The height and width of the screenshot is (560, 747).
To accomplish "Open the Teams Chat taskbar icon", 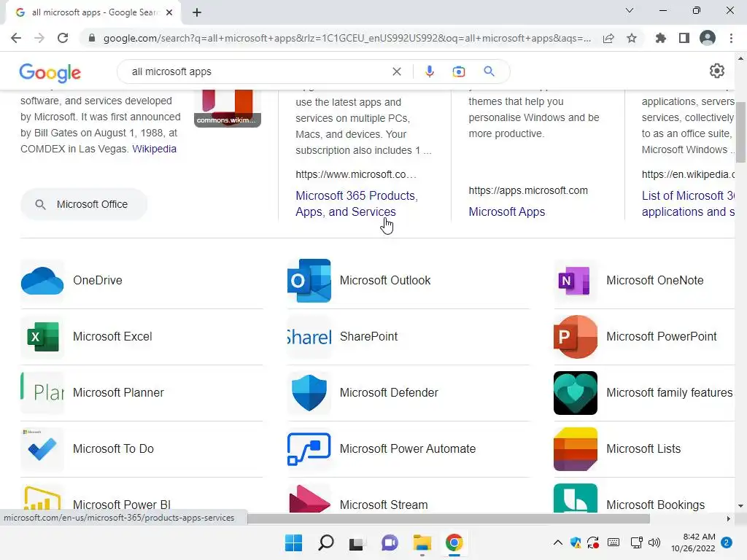I will tap(390, 542).
